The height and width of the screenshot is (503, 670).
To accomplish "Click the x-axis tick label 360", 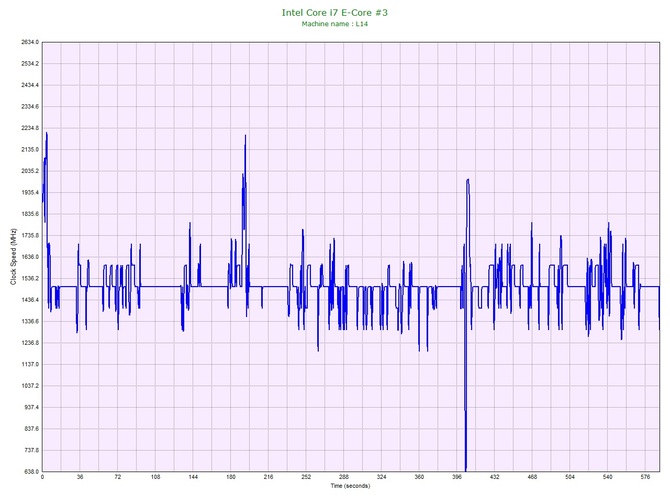I will point(419,477).
